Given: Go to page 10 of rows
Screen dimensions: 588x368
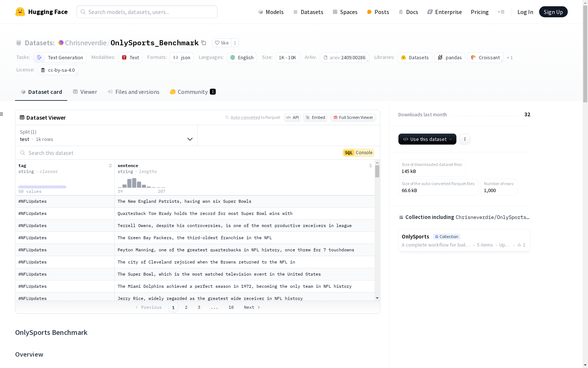Looking at the screenshot, I should pyautogui.click(x=231, y=307).
